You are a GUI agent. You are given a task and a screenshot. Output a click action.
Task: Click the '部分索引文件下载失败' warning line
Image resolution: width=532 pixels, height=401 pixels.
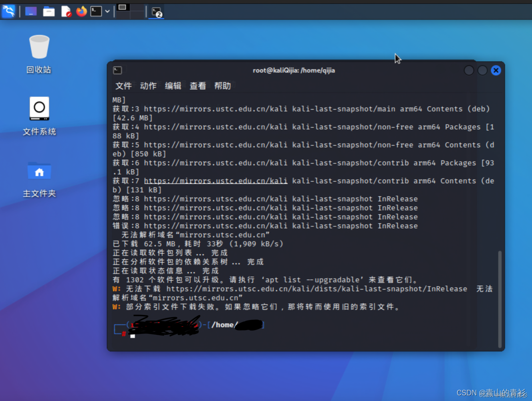click(x=256, y=307)
